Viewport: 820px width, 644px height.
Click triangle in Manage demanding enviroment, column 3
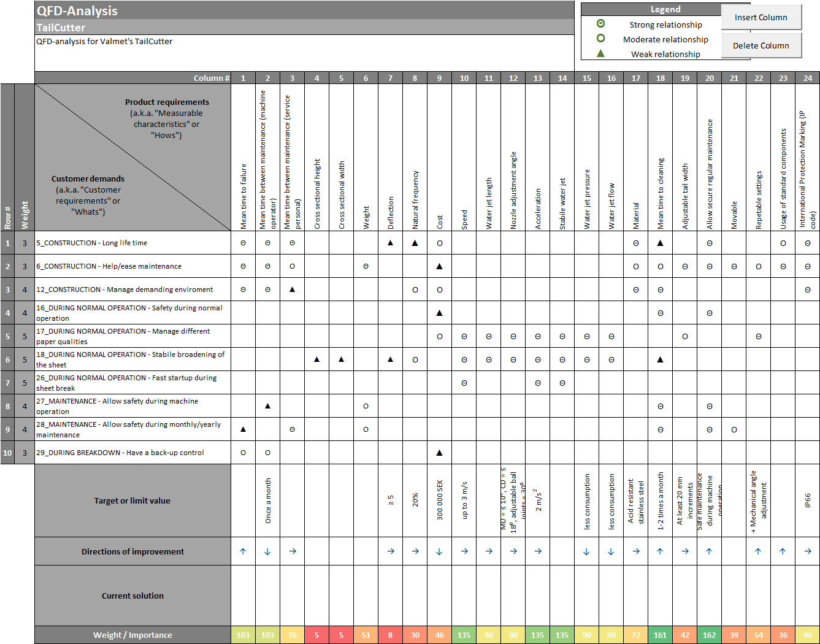(292, 289)
